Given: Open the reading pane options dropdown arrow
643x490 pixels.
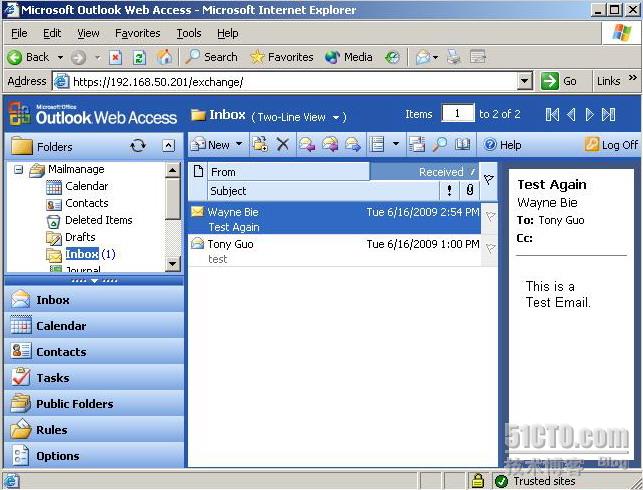Looking at the screenshot, I should (x=396, y=144).
